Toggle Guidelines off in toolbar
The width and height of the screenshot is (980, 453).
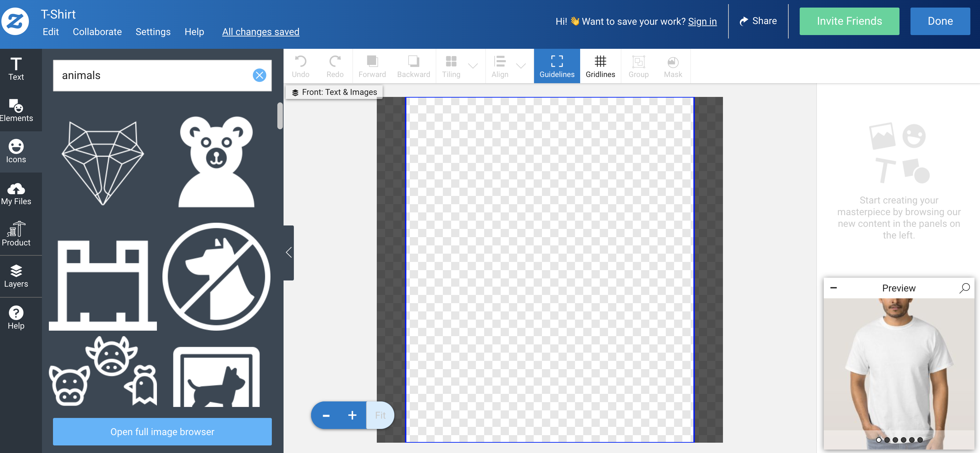point(556,66)
